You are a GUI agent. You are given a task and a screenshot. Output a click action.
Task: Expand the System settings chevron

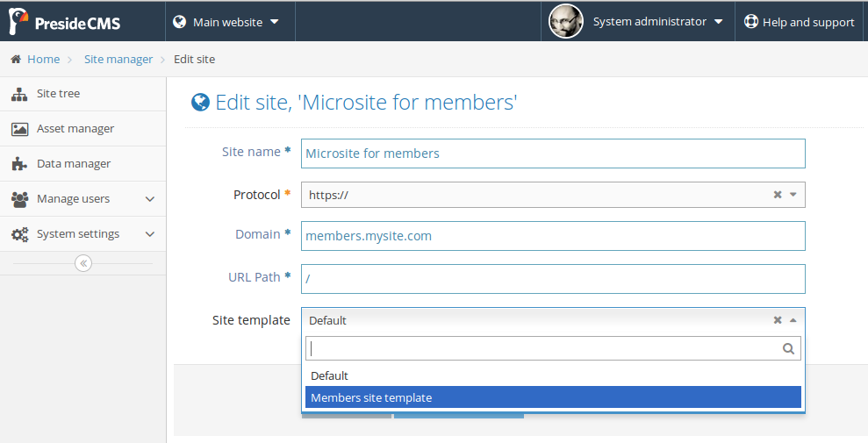149,234
